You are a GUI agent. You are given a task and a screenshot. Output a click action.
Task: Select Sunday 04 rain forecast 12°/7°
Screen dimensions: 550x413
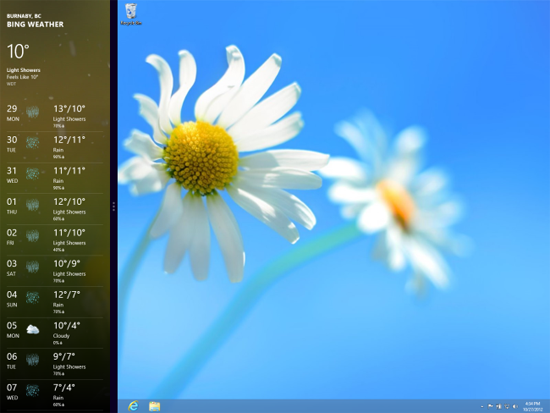coord(54,302)
